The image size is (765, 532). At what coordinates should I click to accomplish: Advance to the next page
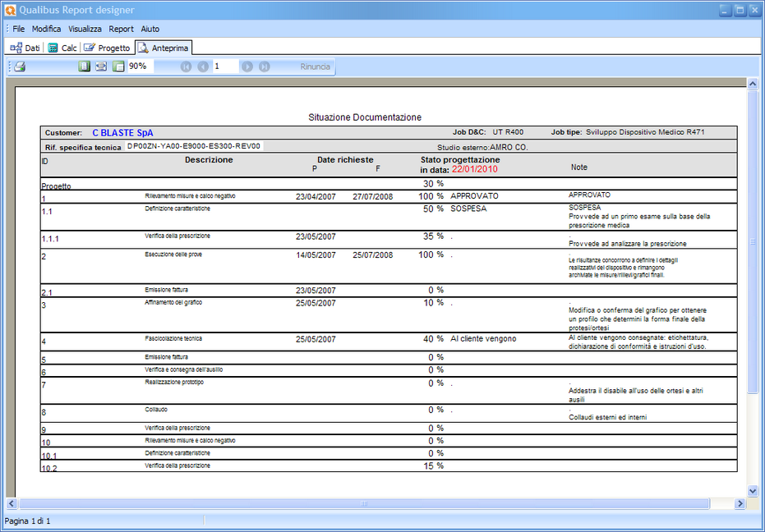[x=247, y=66]
